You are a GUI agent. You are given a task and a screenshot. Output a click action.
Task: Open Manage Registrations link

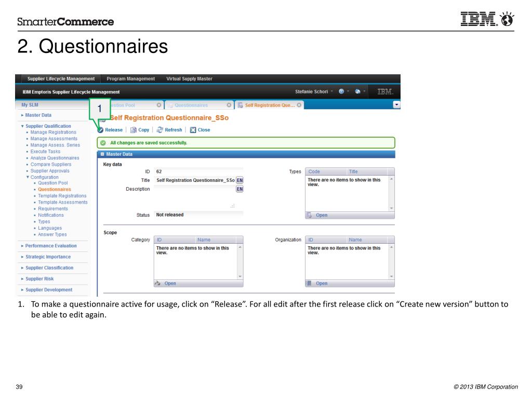coord(54,132)
